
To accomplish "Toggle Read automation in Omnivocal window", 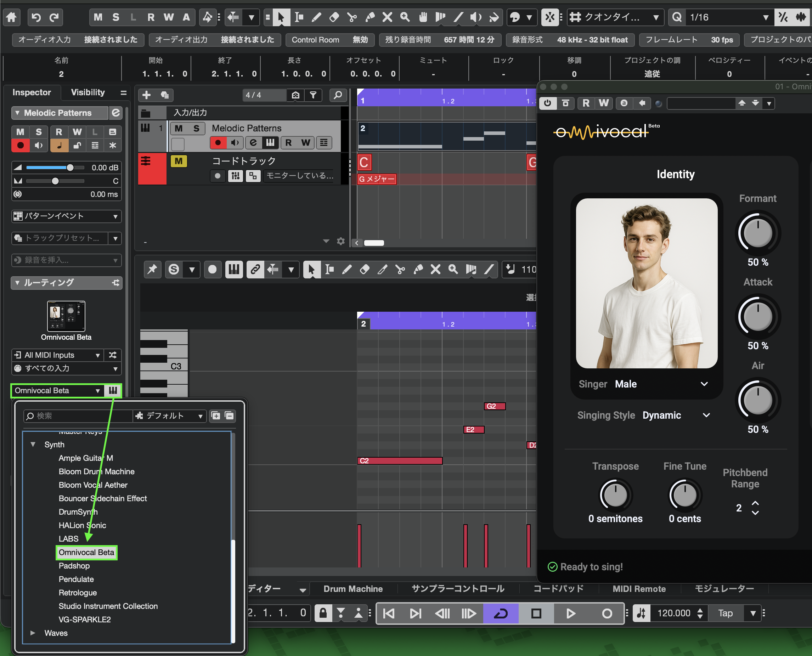I will tap(586, 103).
